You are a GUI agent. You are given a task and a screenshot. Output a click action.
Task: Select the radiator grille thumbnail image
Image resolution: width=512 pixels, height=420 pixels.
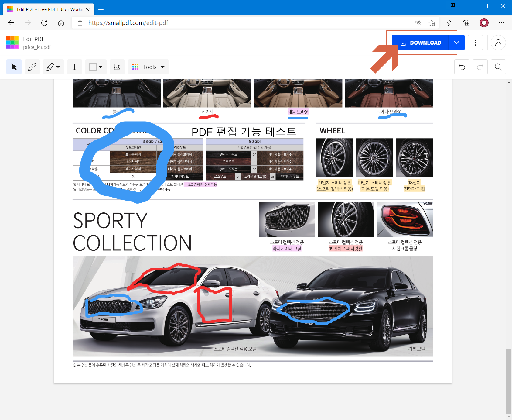[x=287, y=219]
